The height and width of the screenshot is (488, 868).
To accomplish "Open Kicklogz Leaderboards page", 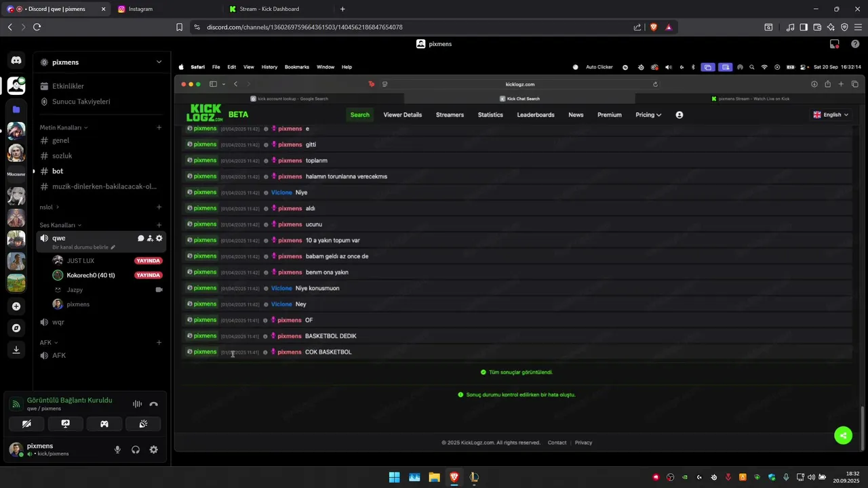I will pyautogui.click(x=536, y=115).
